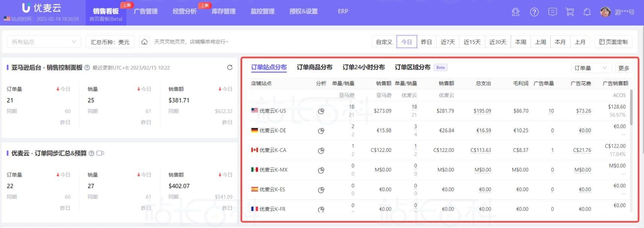Switch to 订单24小时分布 tab

pos(364,67)
